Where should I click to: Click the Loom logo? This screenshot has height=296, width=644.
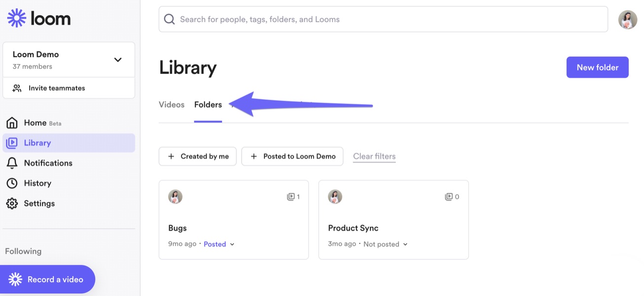pos(39,18)
